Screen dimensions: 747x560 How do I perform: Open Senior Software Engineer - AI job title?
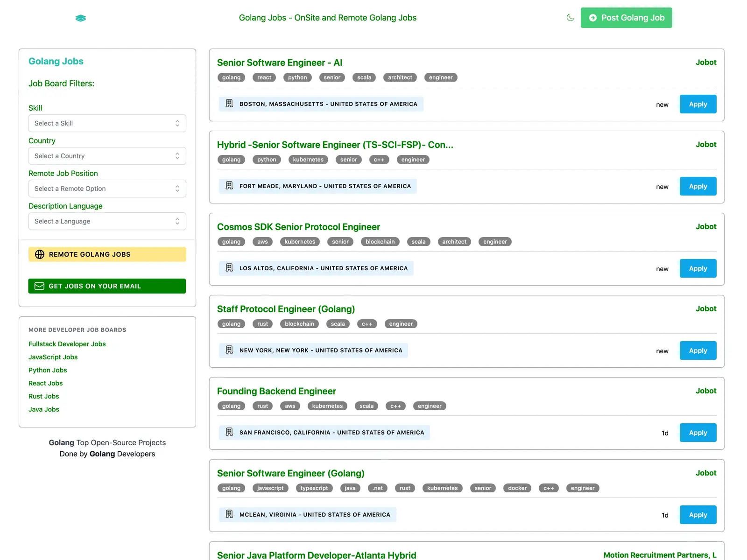pos(280,63)
